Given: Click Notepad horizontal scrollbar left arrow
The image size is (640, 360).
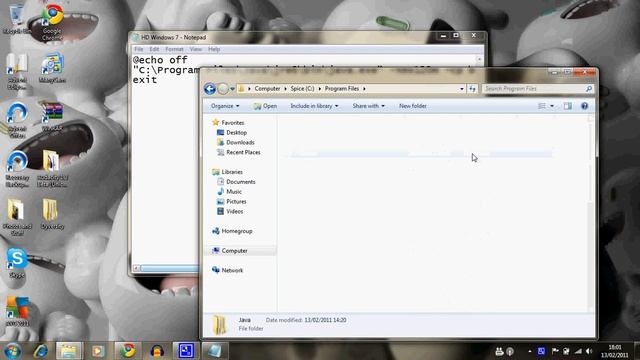Looking at the screenshot, I should 137,268.
